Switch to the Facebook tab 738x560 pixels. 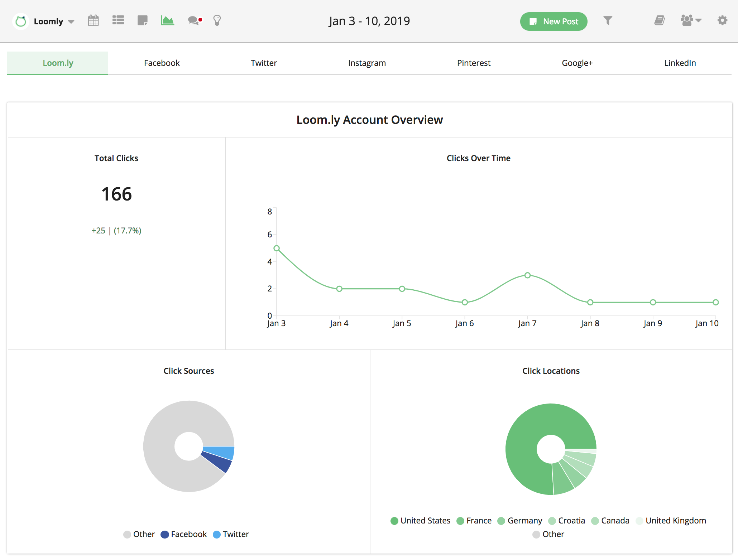point(162,63)
